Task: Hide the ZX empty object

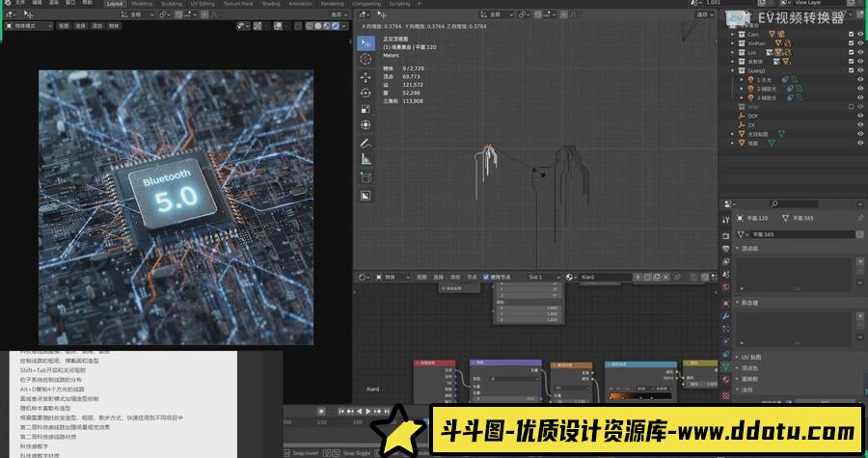Action: coord(860,125)
